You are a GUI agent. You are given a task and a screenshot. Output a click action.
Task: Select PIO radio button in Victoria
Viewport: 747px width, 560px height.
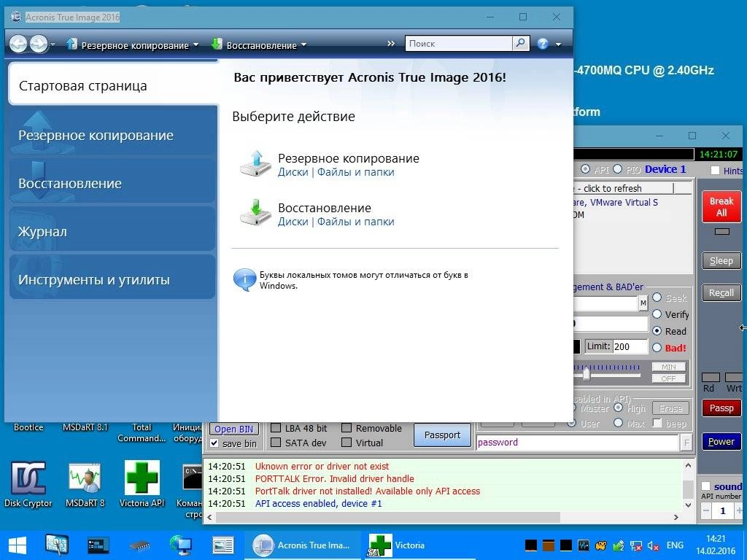pos(617,169)
